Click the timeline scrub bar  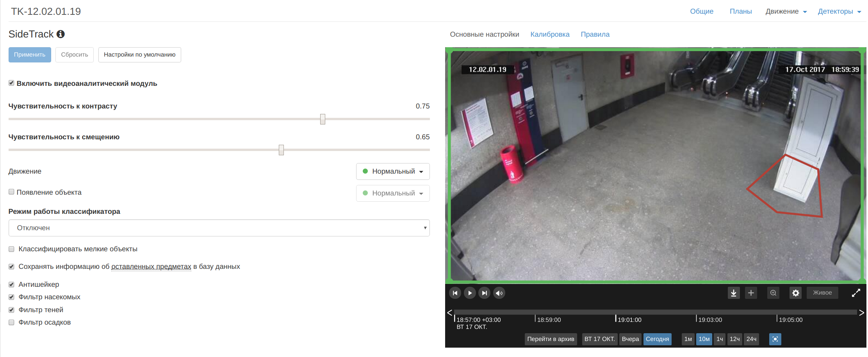(x=656, y=312)
